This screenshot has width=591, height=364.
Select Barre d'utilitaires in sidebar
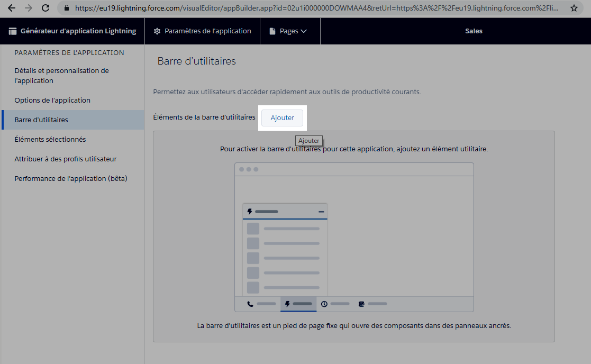pos(72,120)
